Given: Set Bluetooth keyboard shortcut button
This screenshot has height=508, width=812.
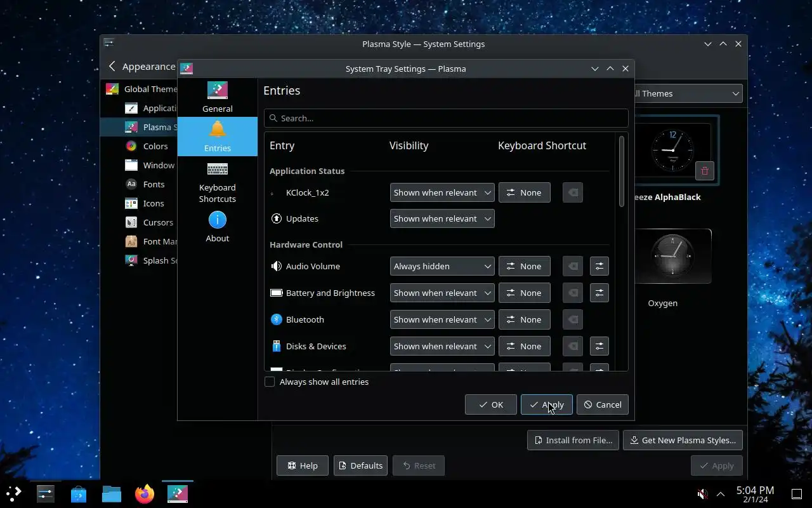Looking at the screenshot, I should (525, 319).
